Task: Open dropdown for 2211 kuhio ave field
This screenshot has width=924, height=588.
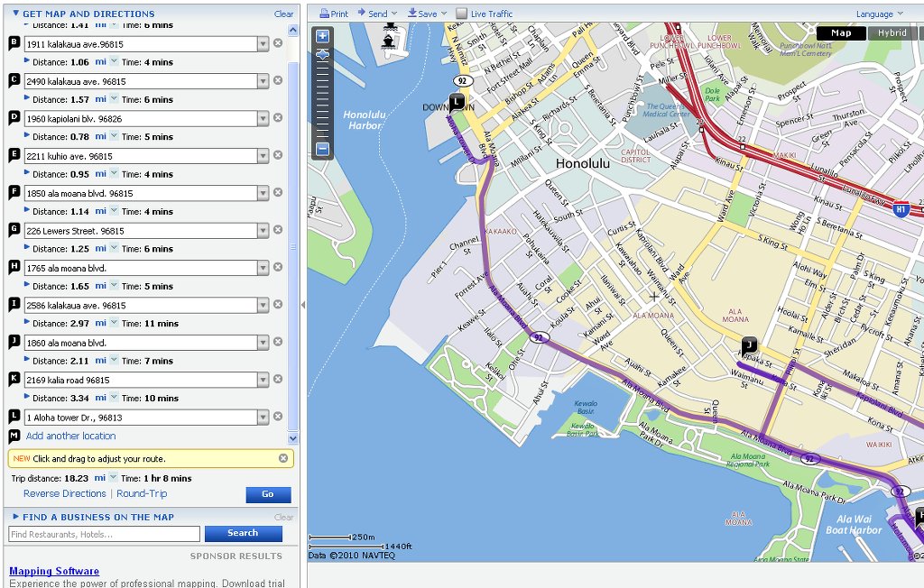Action: [x=263, y=156]
